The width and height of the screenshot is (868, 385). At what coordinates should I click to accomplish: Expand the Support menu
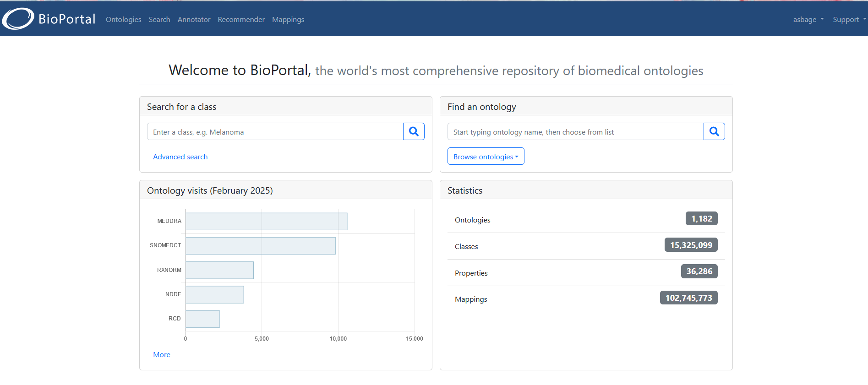coord(849,19)
